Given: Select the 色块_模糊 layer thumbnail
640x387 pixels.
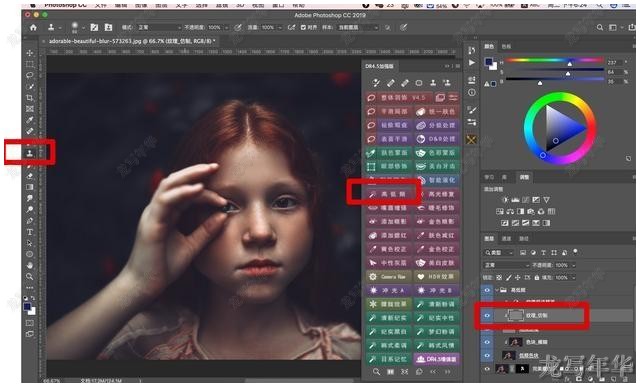Looking at the screenshot, I should pyautogui.click(x=515, y=342).
